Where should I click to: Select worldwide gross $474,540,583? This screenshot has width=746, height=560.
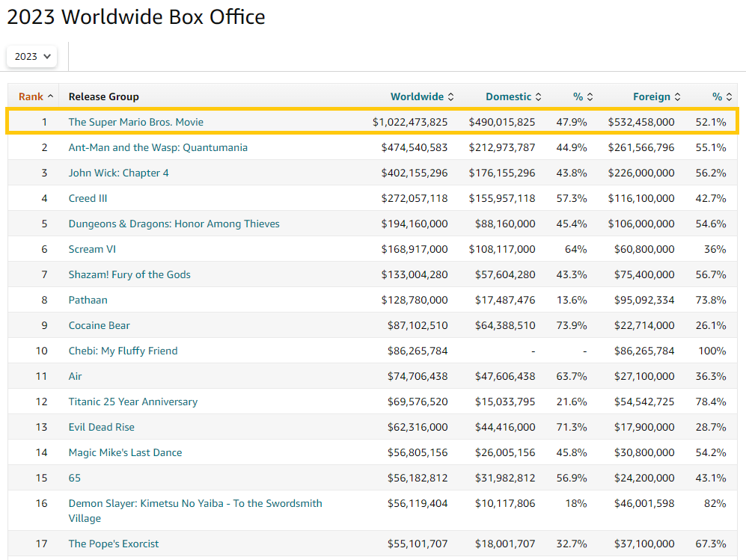coord(415,147)
